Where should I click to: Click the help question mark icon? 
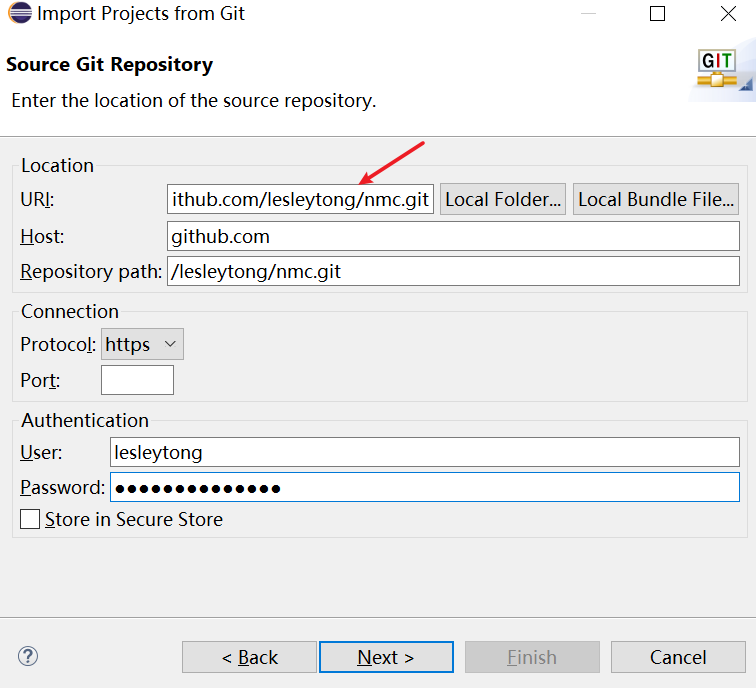pos(28,656)
